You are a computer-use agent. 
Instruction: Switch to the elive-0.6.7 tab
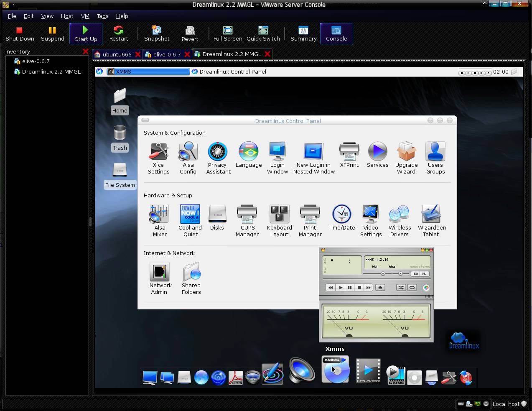(x=167, y=54)
